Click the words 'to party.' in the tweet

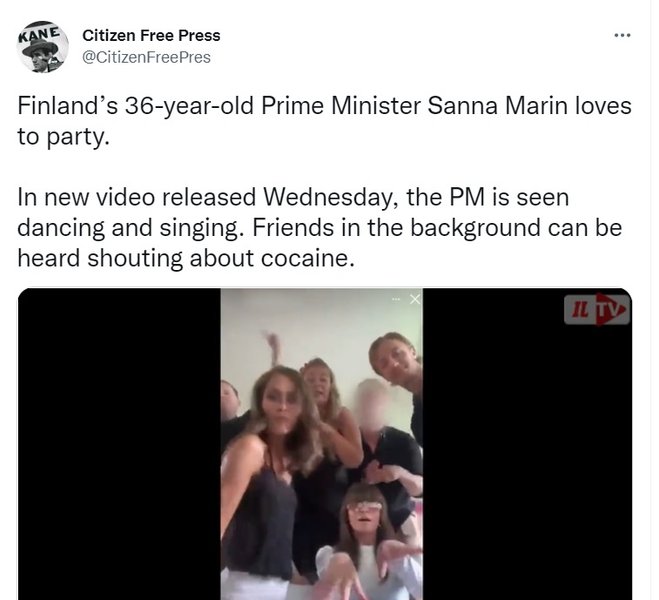coord(63,137)
